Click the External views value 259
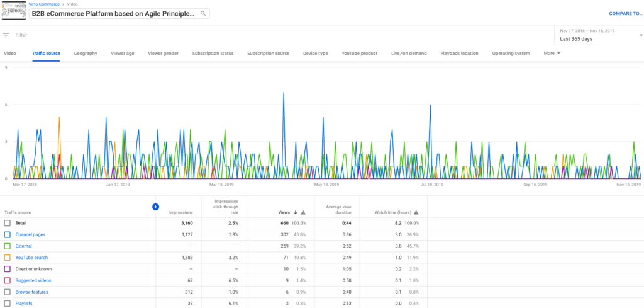The width and height of the screenshot is (644, 308). click(286, 246)
